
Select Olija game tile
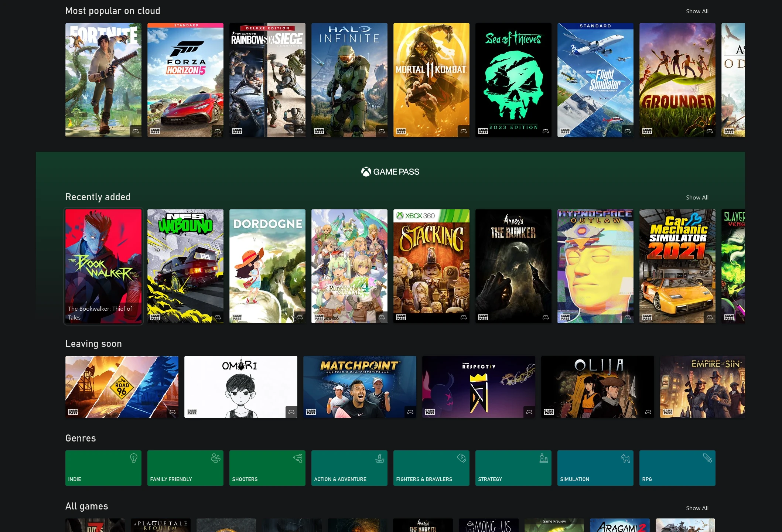(x=598, y=387)
